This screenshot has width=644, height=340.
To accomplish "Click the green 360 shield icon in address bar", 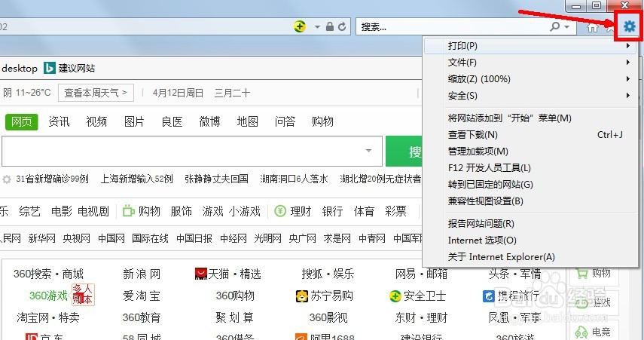I will point(300,26).
